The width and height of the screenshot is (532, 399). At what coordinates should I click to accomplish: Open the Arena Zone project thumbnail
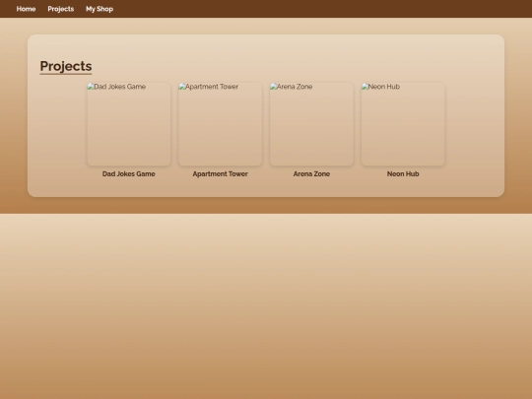point(311,124)
